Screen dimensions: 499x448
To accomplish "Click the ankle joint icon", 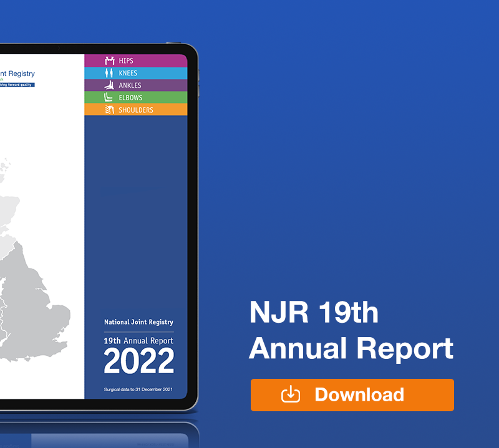I will (110, 85).
